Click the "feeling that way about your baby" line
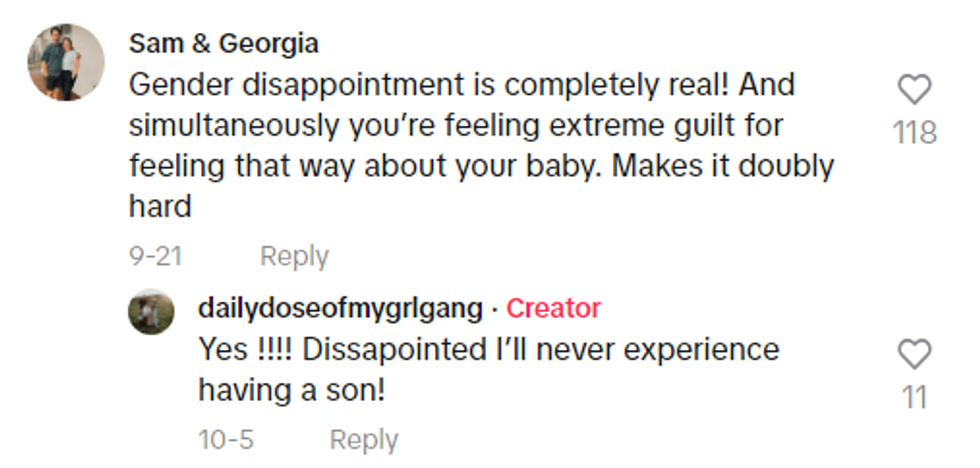Image resolution: width=980 pixels, height=468 pixels. 363,166
